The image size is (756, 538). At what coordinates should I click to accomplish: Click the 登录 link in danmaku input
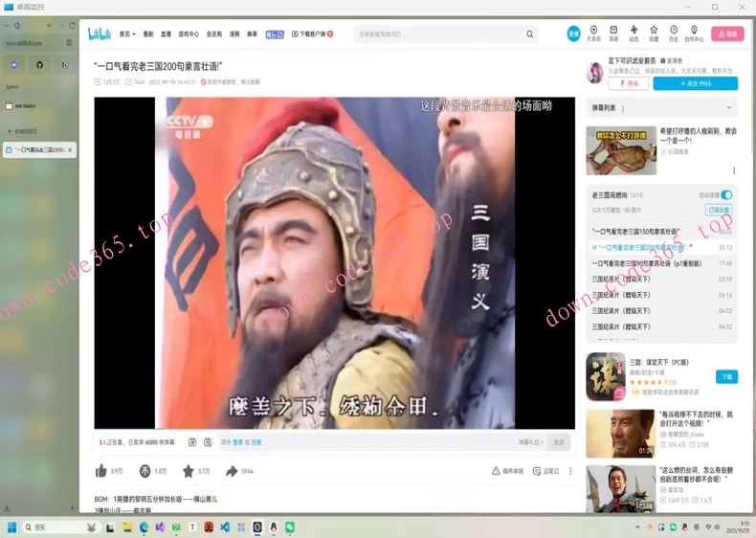pyautogui.click(x=237, y=442)
